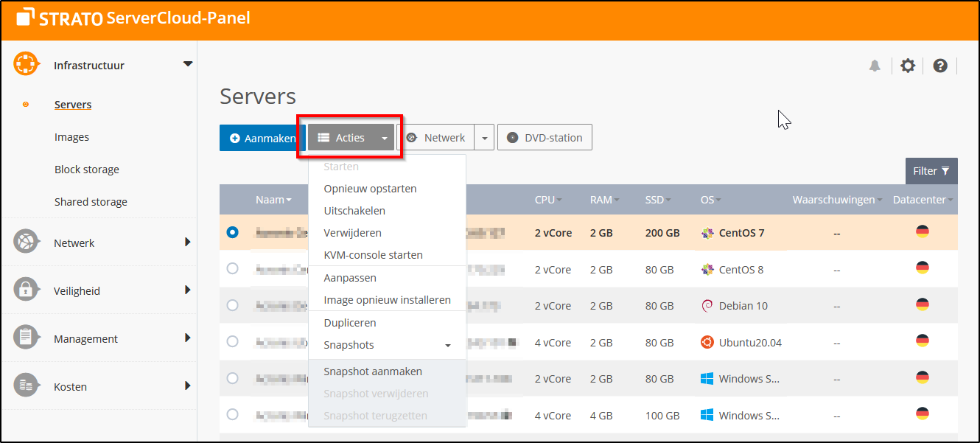The width and height of the screenshot is (980, 443).
Task: Select the Debian 10 server radio button
Action: (233, 305)
